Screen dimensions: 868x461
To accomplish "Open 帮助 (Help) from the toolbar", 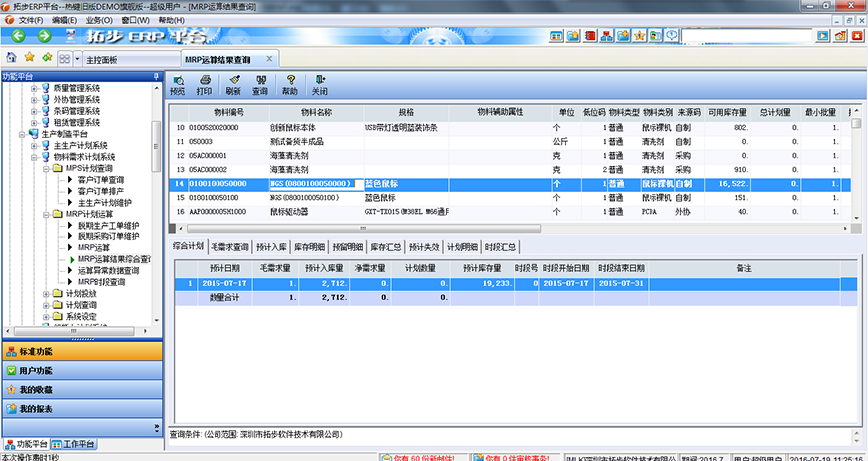I will tap(290, 84).
